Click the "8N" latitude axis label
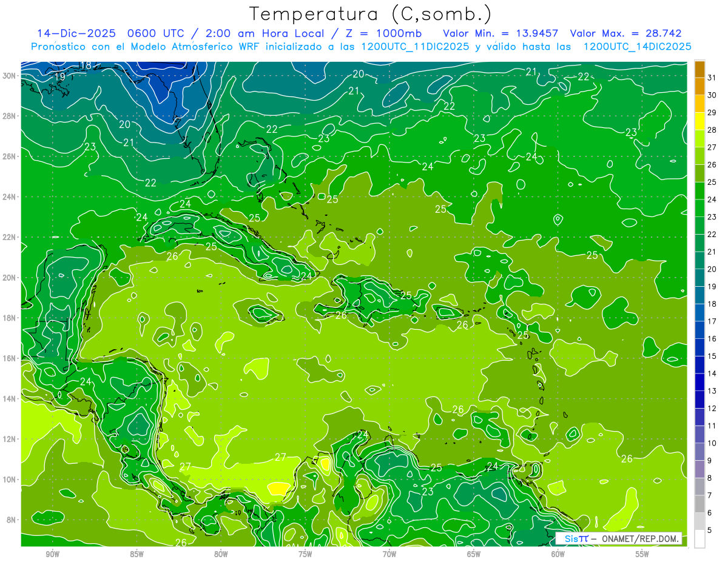Viewport: 728px width, 562px height. (11, 520)
